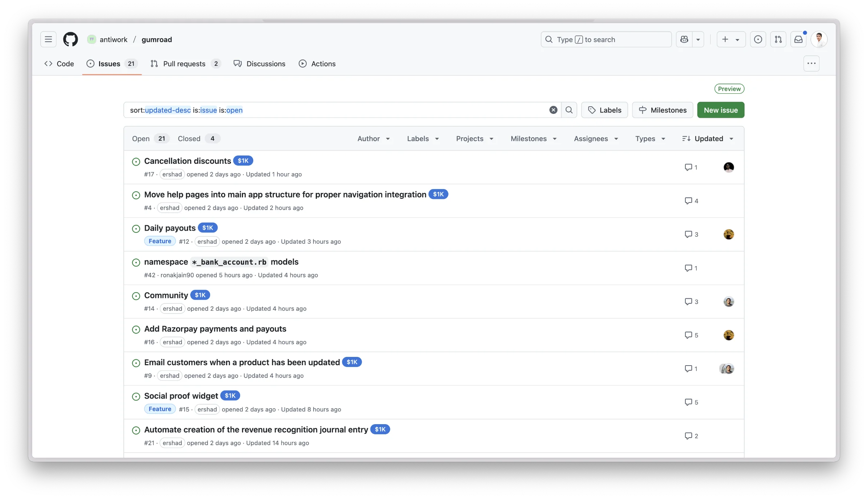The height and width of the screenshot is (499, 868).
Task: Switch to the Discussions tab
Action: point(259,64)
